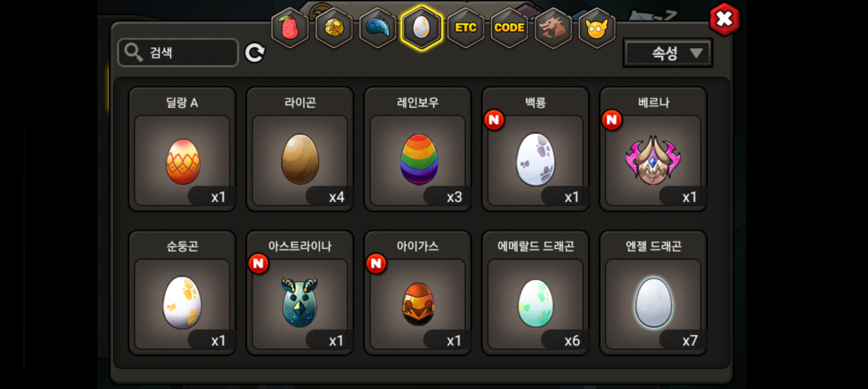
Task: Select the 레인보우 rainbow egg
Action: click(418, 149)
